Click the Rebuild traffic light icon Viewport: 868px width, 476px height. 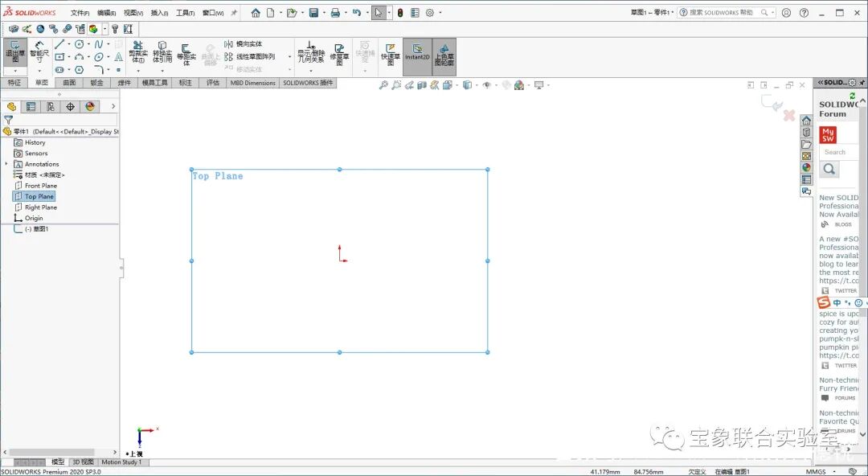(x=400, y=13)
